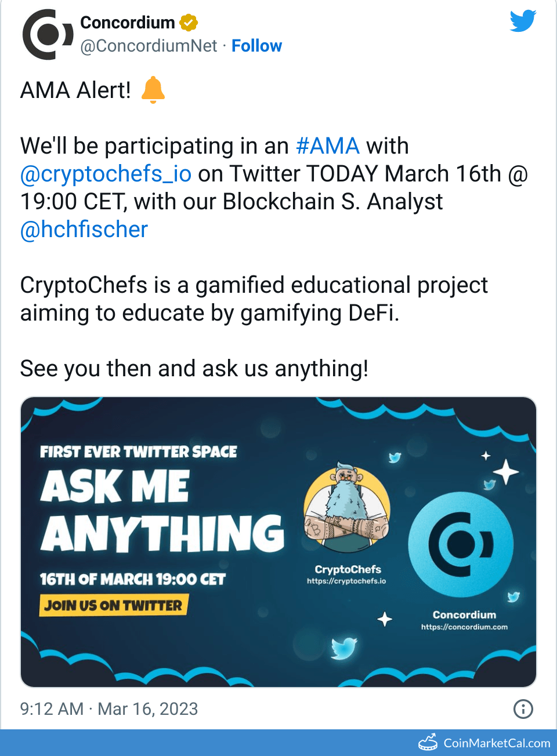The height and width of the screenshot is (756, 557).
Task: Click the Join Us On Twitter banner label
Action: tap(114, 605)
